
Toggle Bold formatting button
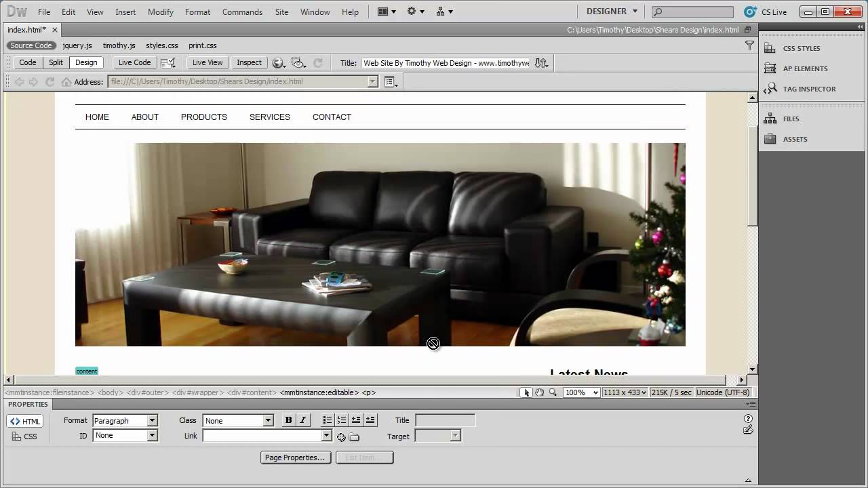coord(288,420)
